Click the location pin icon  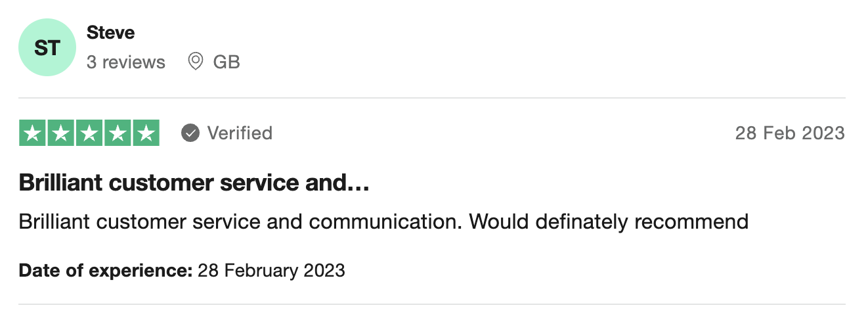[195, 62]
